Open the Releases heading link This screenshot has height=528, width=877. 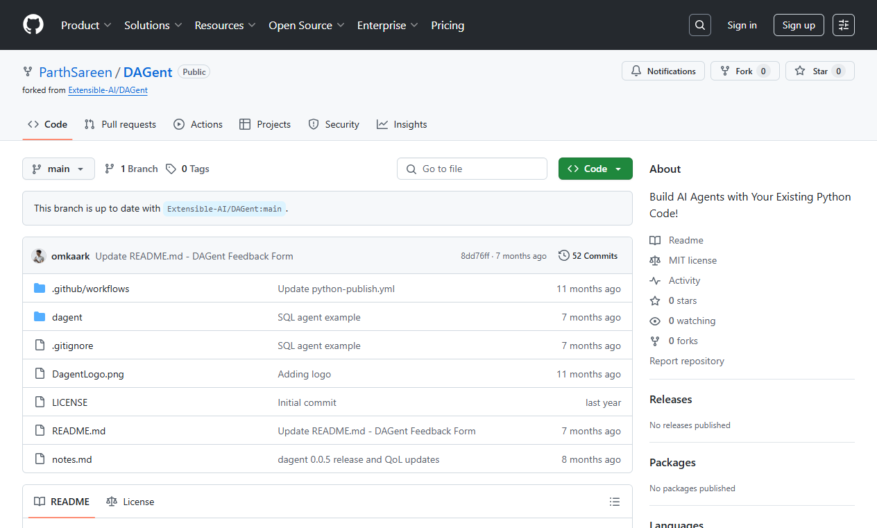pyautogui.click(x=671, y=399)
